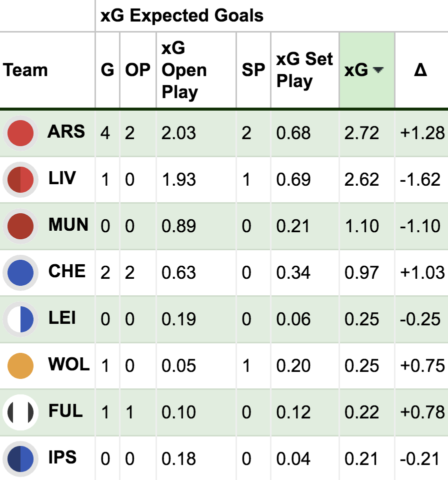The width and height of the screenshot is (448, 480).
Task: Select Arsenal's 2.72 xG value cell
Action: pyautogui.click(x=361, y=133)
